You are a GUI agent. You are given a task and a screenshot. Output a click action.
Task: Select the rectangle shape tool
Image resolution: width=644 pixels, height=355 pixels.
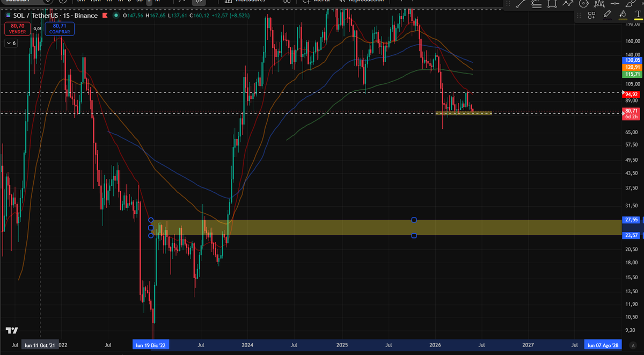pyautogui.click(x=552, y=4)
